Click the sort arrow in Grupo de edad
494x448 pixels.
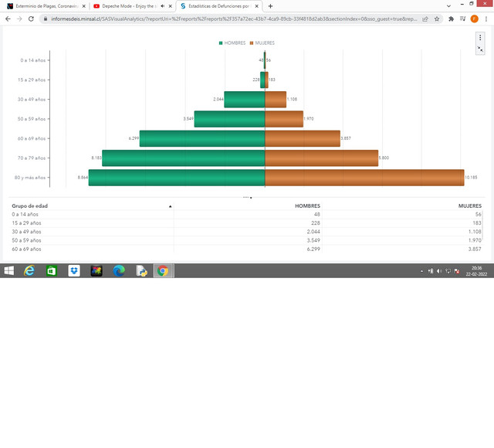170,206
